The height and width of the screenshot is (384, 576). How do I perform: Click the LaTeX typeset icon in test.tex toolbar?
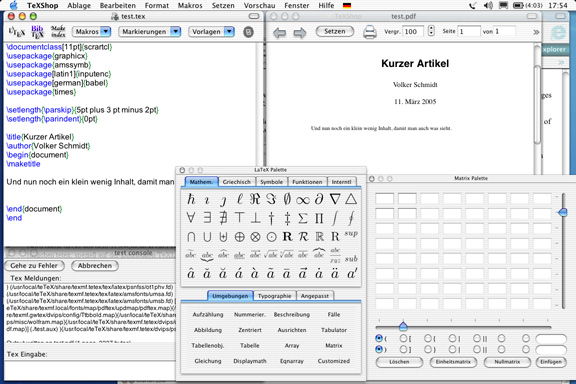17,32
